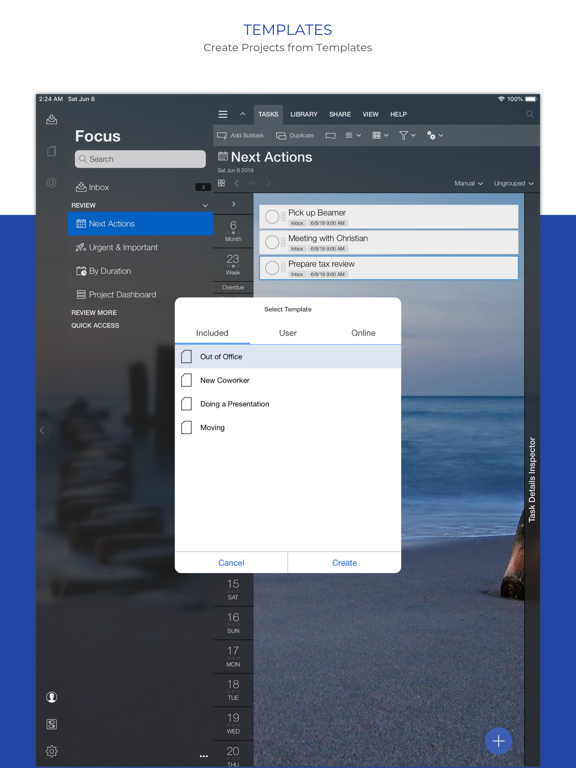Open the Manual sort dropdown

[468, 183]
